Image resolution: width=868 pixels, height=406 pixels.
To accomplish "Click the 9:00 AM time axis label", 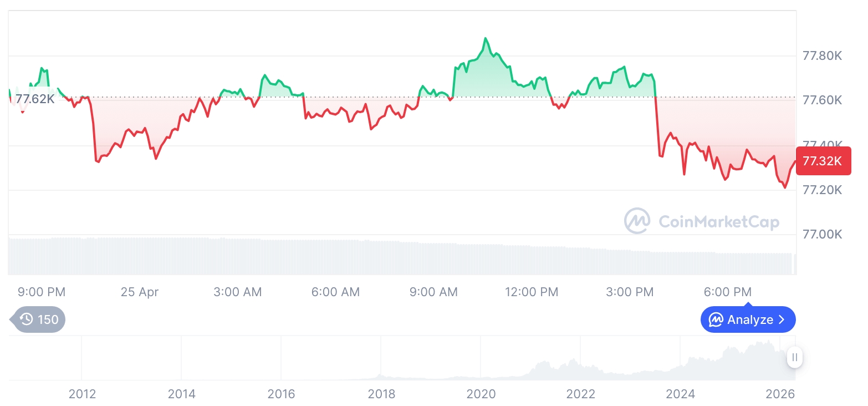I will [x=433, y=292].
